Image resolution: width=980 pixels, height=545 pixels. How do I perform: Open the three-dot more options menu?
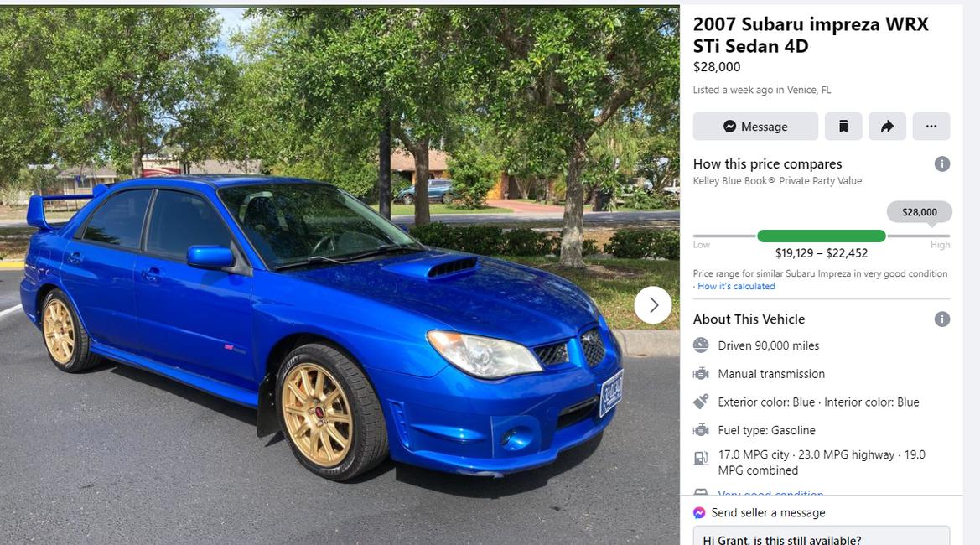pyautogui.click(x=931, y=127)
